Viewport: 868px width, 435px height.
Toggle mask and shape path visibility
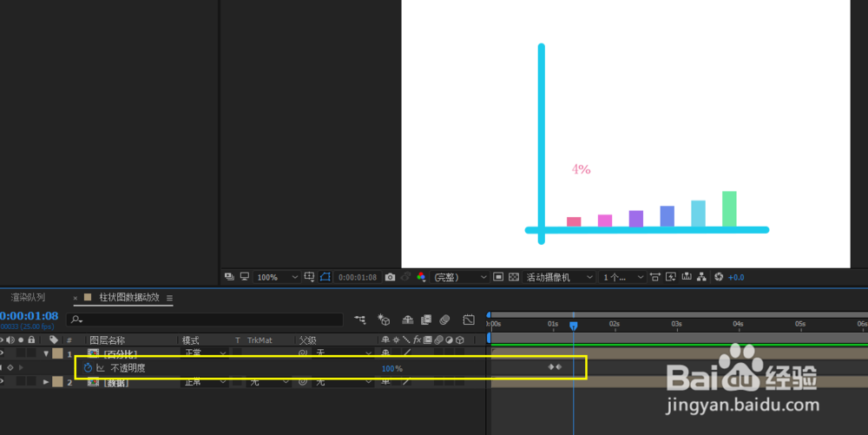tap(325, 277)
